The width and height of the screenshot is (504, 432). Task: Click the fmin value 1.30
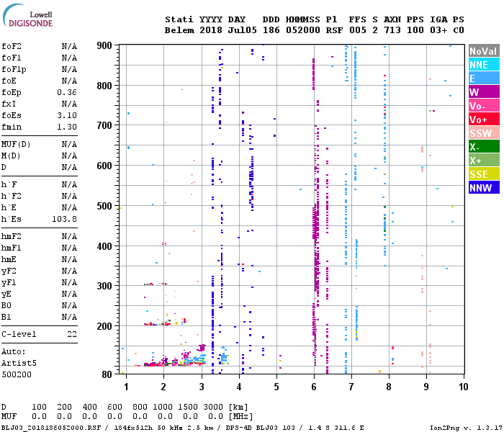click(67, 127)
